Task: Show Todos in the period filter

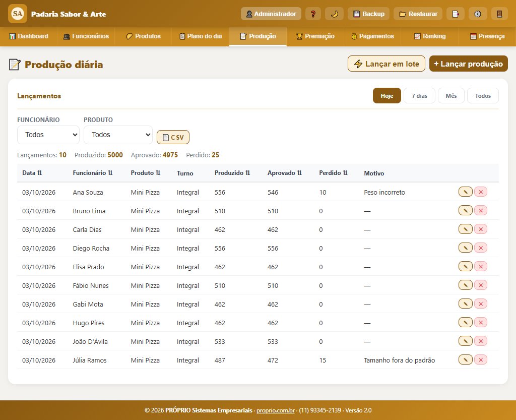Action: click(x=483, y=96)
